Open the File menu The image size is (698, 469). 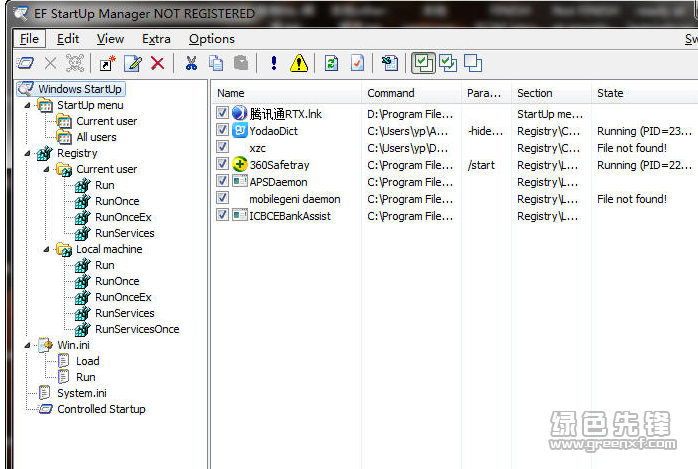tap(29, 39)
